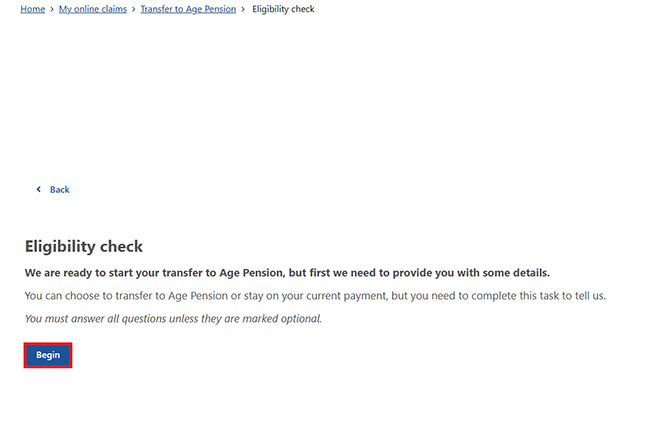Navigate to My online claims breadcrumb
650x425 pixels.
(x=92, y=10)
